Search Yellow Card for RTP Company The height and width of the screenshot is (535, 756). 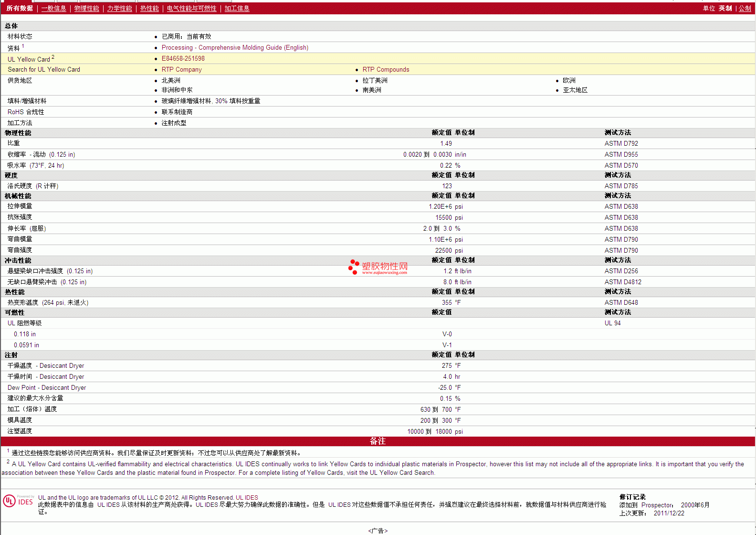[181, 70]
